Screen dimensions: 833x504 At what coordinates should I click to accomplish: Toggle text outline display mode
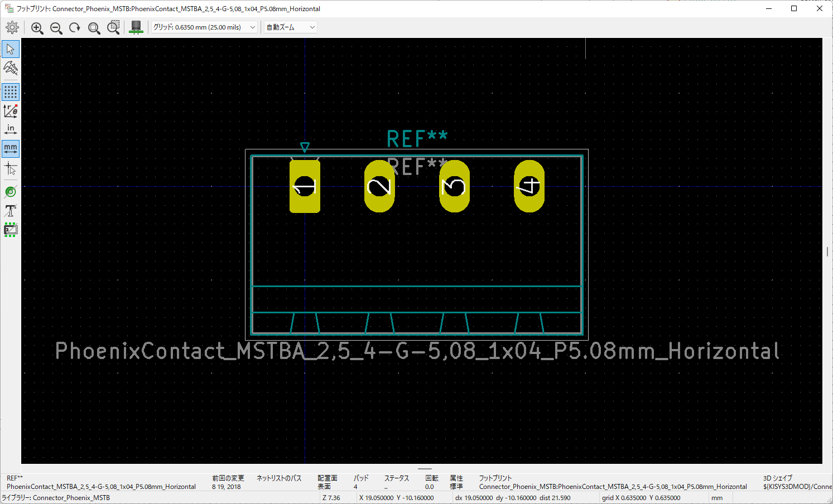pyautogui.click(x=11, y=211)
